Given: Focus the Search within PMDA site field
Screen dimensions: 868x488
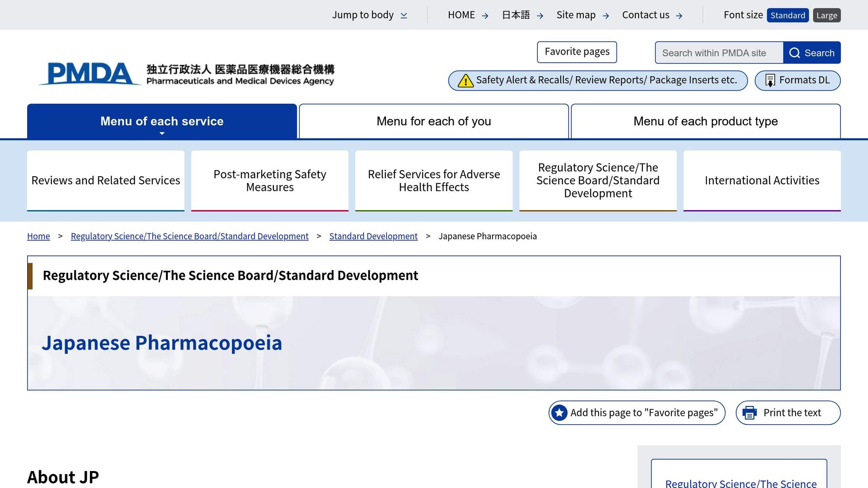Looking at the screenshot, I should (x=719, y=53).
